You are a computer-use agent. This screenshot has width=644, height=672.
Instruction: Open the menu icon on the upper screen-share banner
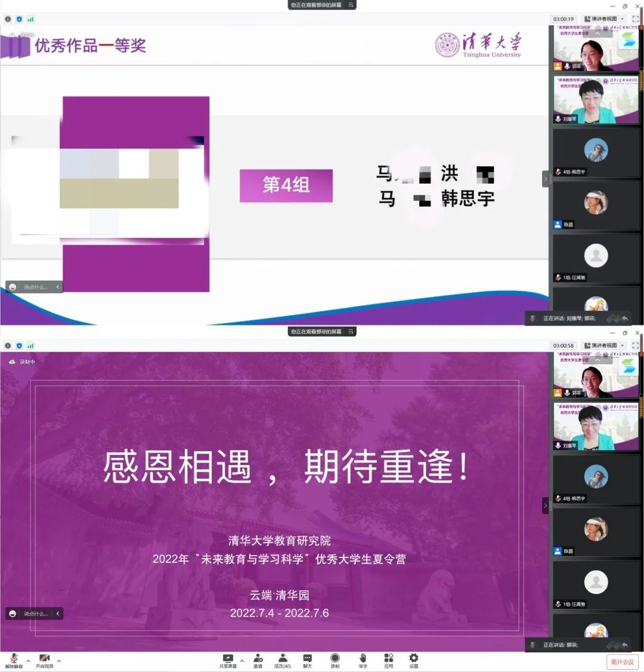(x=351, y=5)
